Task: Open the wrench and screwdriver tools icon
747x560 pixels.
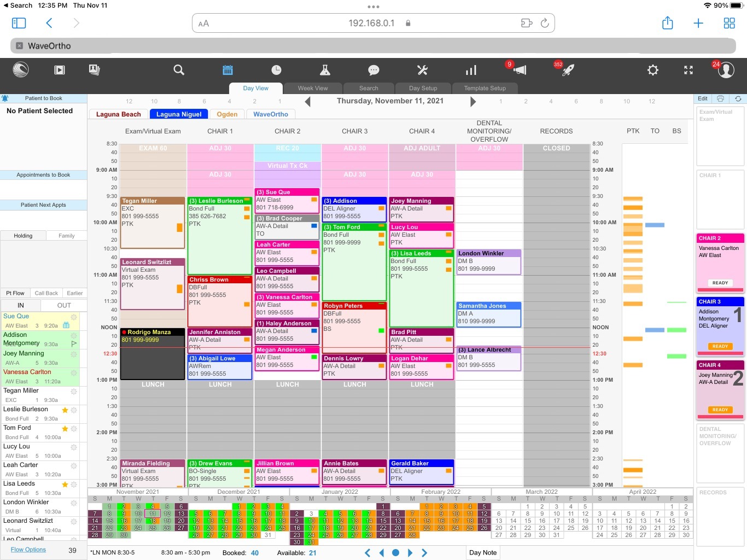Action: tap(422, 70)
